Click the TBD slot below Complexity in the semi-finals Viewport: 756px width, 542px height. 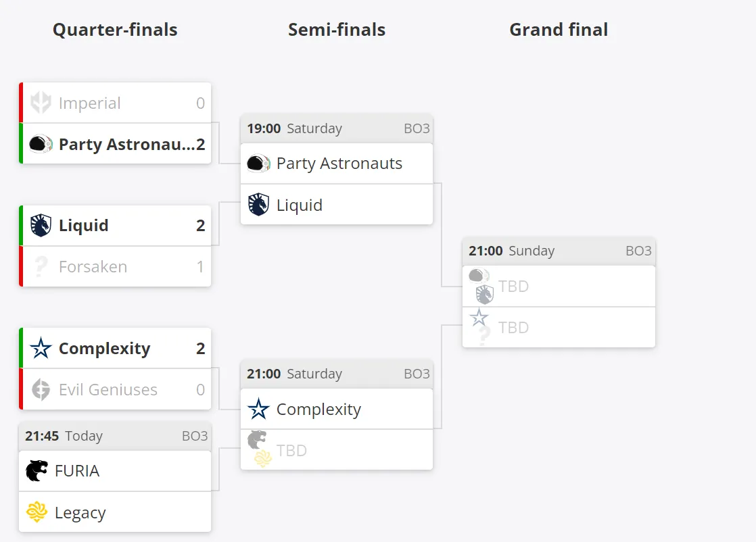click(x=337, y=450)
